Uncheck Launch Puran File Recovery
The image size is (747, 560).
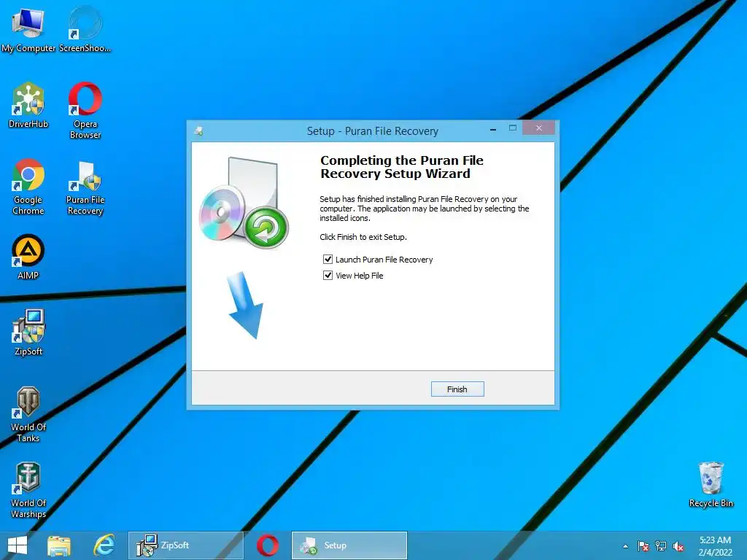pos(328,259)
